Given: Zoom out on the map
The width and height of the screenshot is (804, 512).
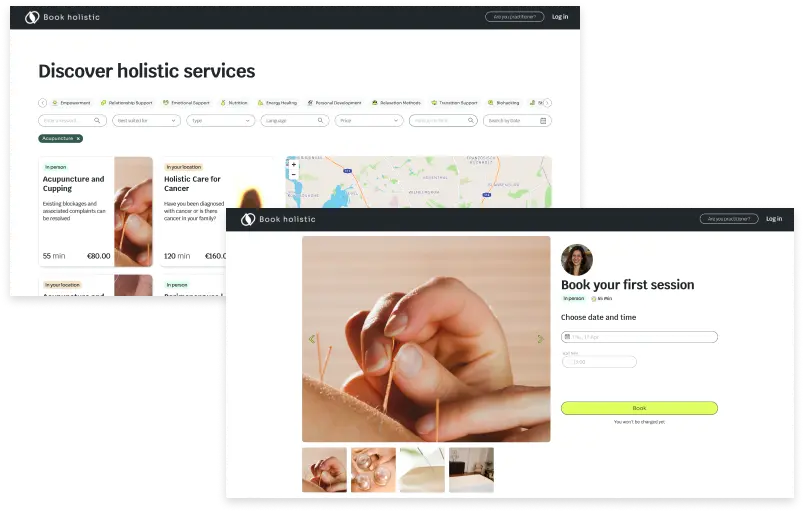Looking at the screenshot, I should pos(294,175).
